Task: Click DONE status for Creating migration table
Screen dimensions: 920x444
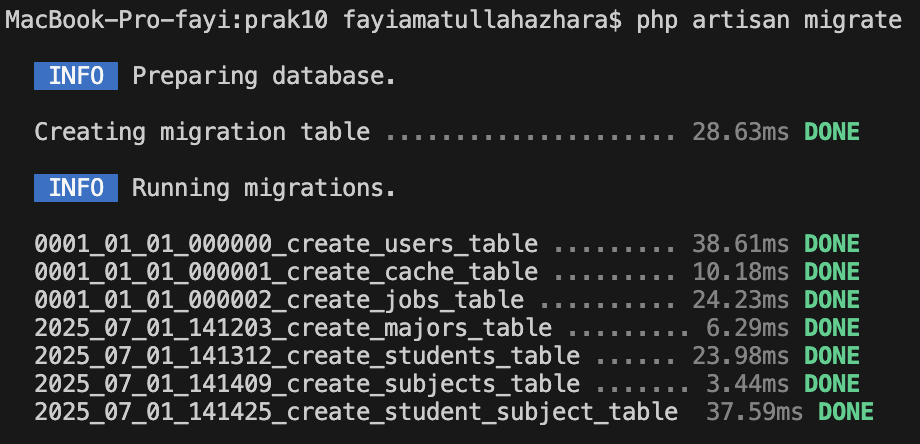Action: 832,132
